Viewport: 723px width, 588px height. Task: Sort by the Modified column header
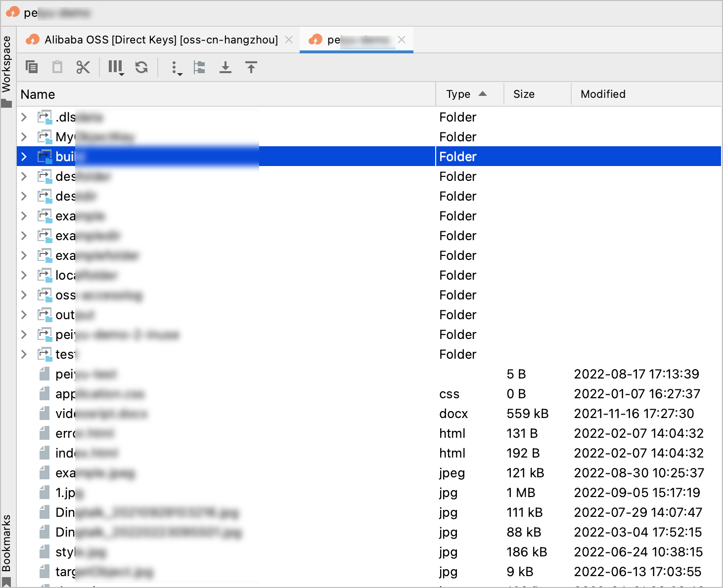646,94
